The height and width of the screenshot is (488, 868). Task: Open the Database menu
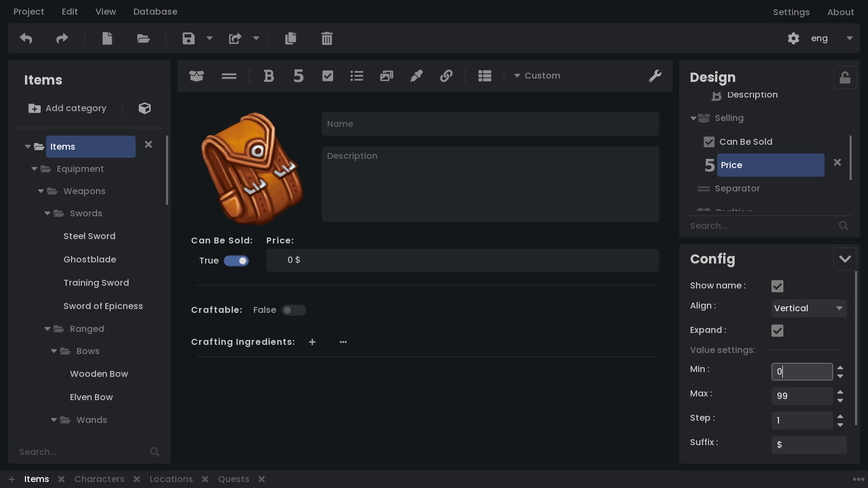point(155,11)
